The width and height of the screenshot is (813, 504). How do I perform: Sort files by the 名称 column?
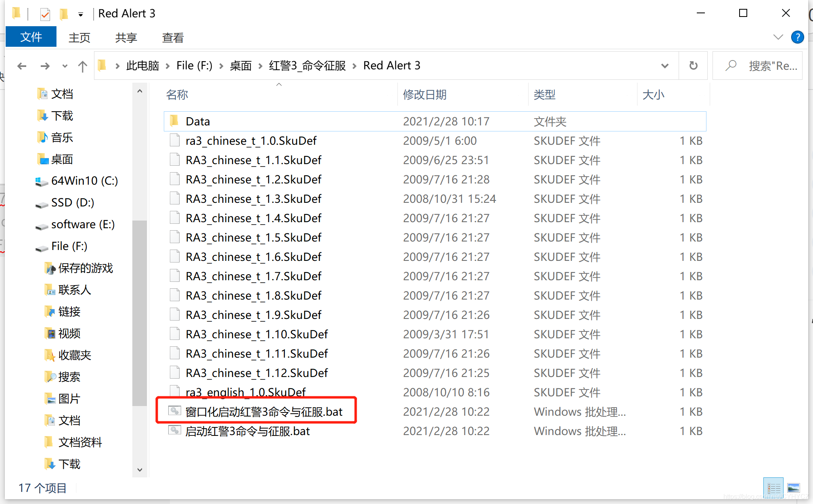click(177, 95)
